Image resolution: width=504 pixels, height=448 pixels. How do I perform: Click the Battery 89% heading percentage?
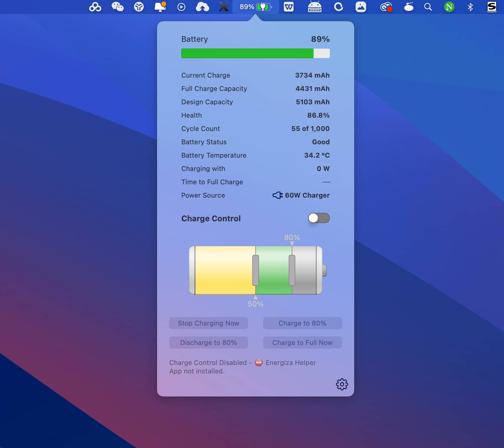(x=320, y=39)
